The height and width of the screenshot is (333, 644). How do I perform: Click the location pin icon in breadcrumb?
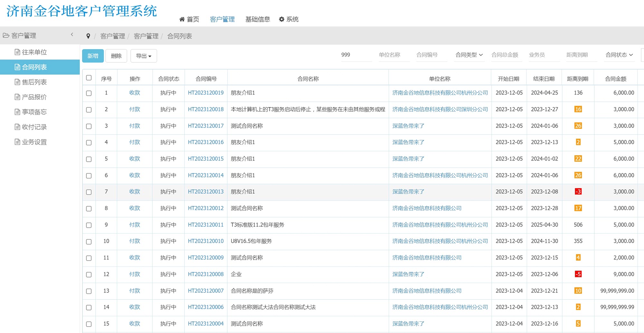(88, 36)
